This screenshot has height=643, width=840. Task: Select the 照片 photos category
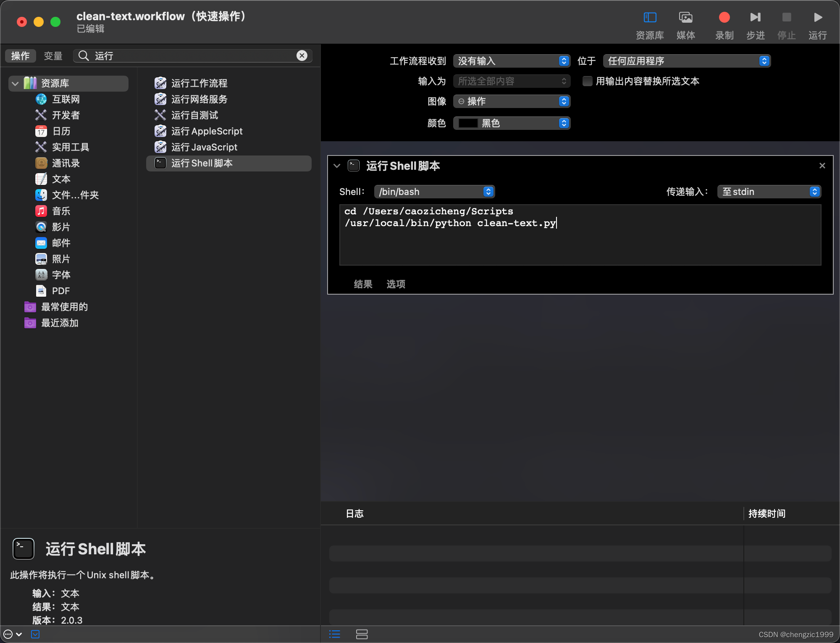53,259
